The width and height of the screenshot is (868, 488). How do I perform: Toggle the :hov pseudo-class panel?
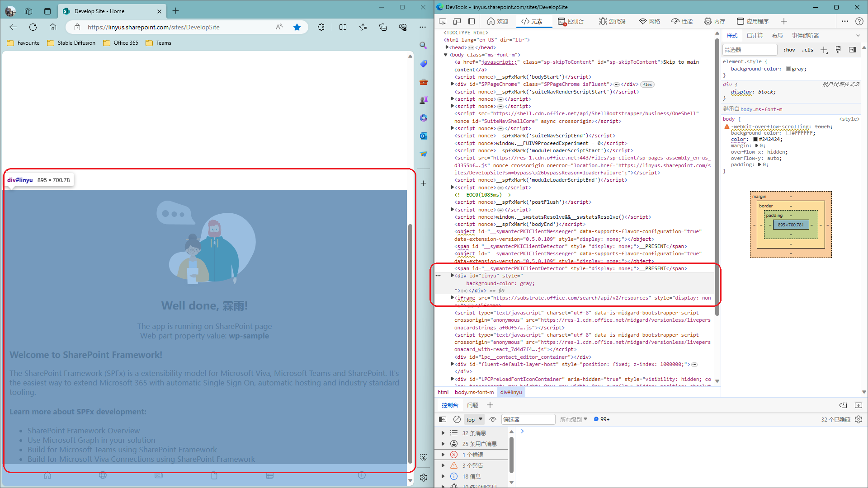(x=789, y=50)
